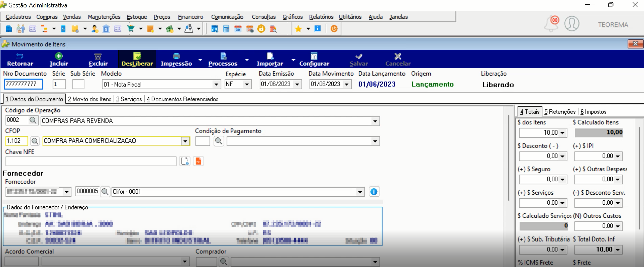
Task: Expand the Código de Operação combo box
Action: coord(375,121)
